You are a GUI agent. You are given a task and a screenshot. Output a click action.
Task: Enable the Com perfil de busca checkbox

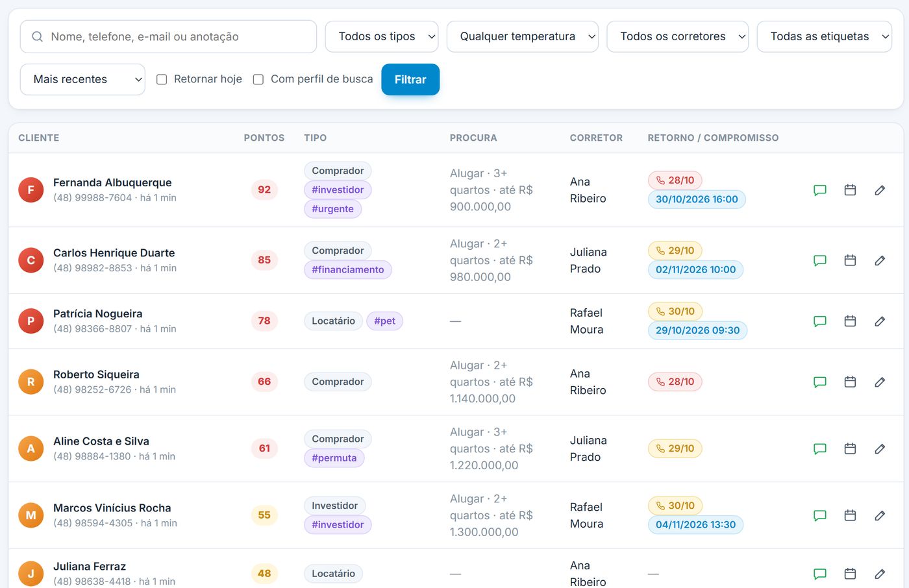tap(258, 79)
